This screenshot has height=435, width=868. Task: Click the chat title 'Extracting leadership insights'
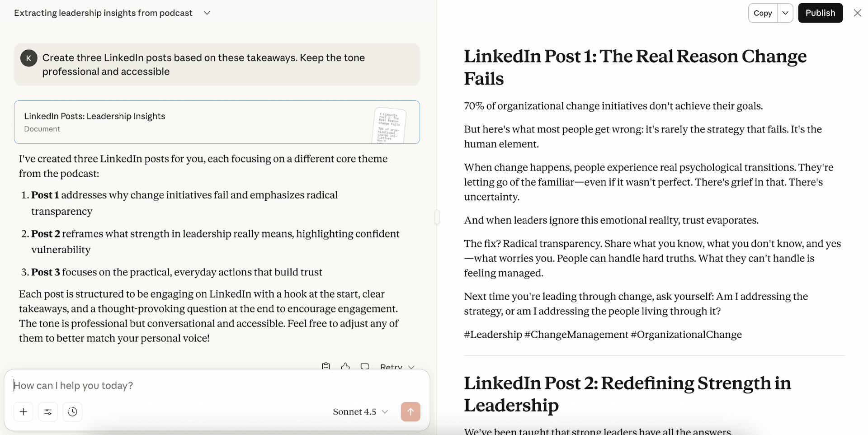[x=103, y=13]
